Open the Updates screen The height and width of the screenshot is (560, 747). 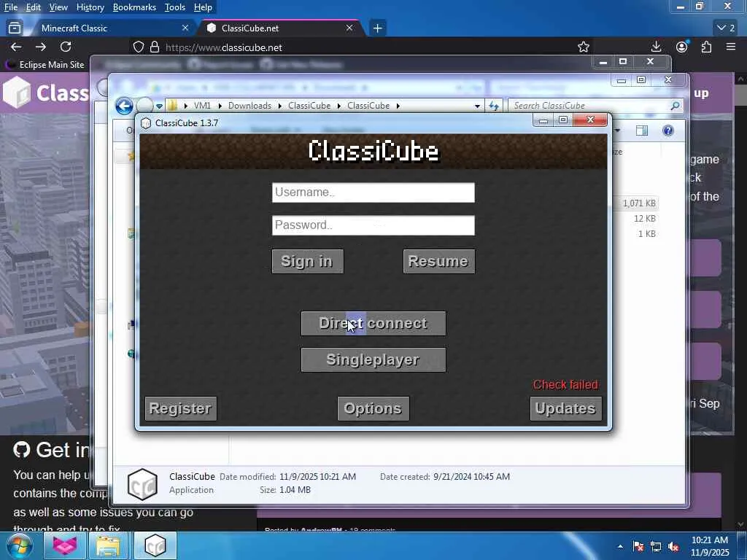(x=565, y=408)
